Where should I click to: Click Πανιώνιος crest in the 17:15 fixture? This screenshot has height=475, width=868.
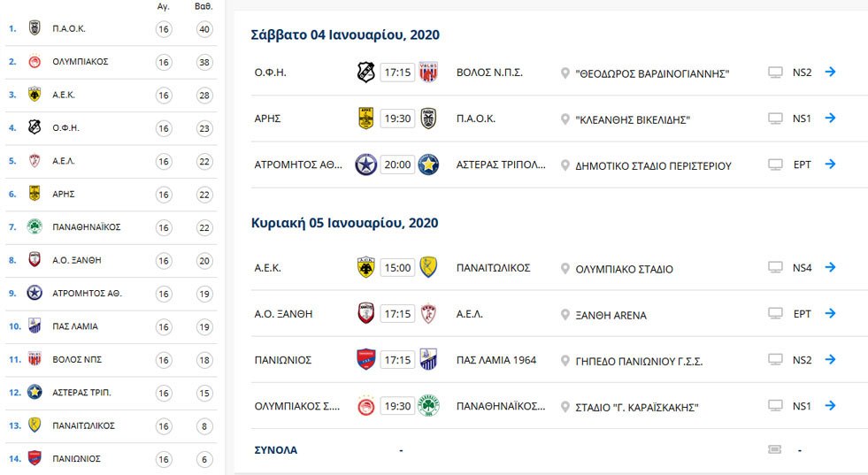[366, 360]
